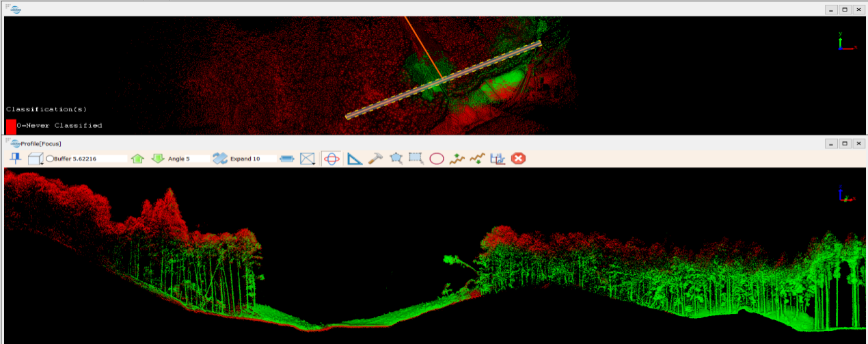This screenshot has width=868, height=344.
Task: Click the blue horizontal fit-width icon
Action: (x=287, y=159)
